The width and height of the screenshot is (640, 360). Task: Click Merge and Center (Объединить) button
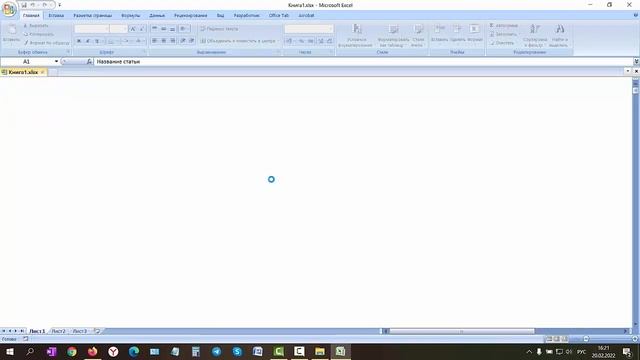pos(238,41)
